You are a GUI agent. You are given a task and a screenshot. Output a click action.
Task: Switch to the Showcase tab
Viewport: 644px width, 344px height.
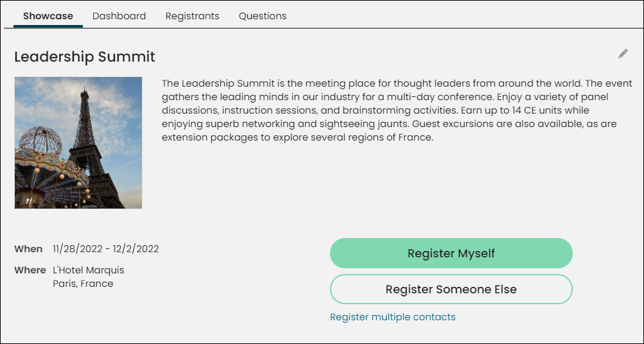point(48,16)
